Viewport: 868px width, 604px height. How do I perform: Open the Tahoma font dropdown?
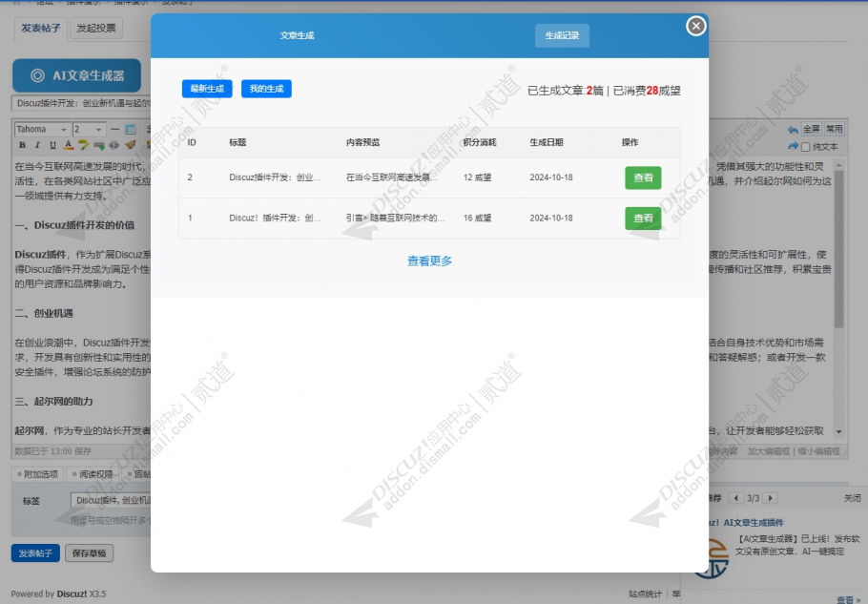click(42, 129)
